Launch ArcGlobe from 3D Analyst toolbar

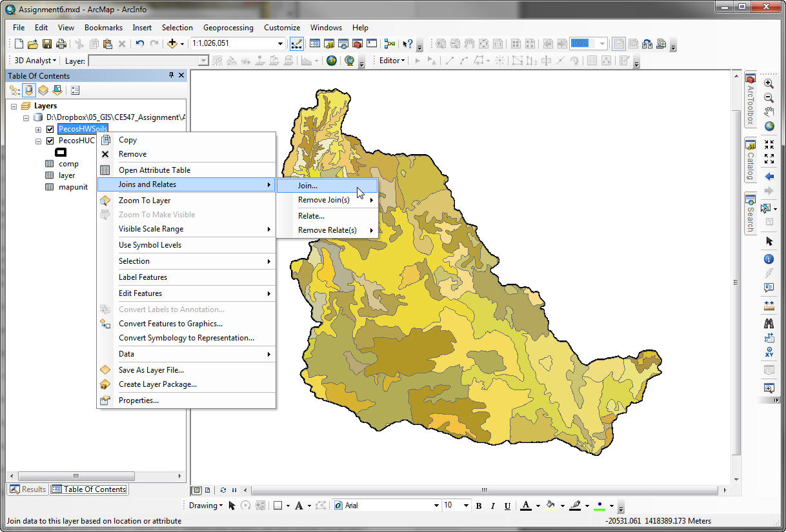349,61
